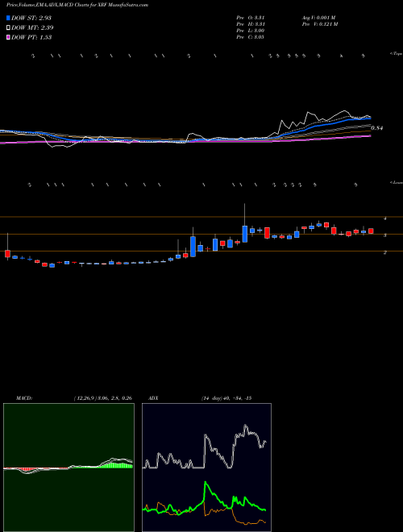The image size is (403, 532).
Task: Click the price axis label 3
Action: (x=385, y=235)
